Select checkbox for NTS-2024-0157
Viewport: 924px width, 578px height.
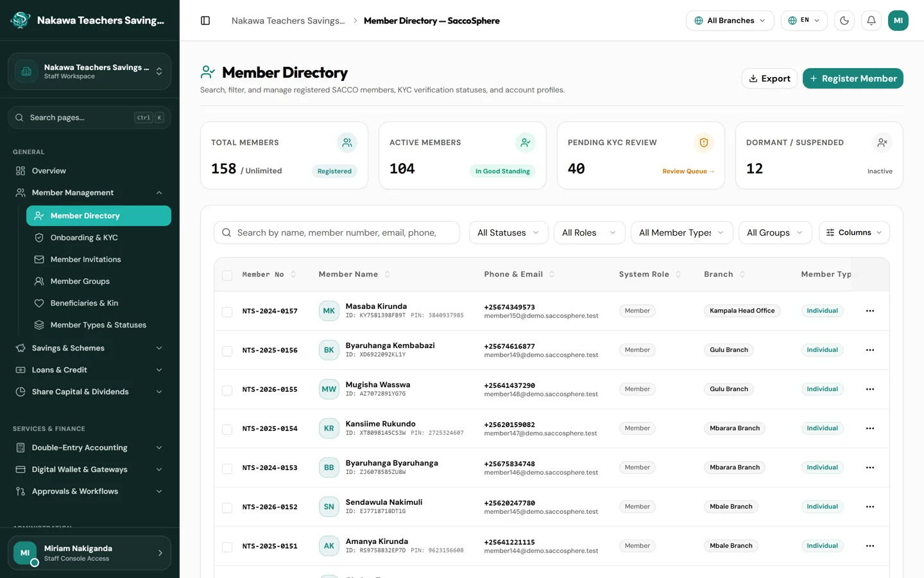point(227,312)
